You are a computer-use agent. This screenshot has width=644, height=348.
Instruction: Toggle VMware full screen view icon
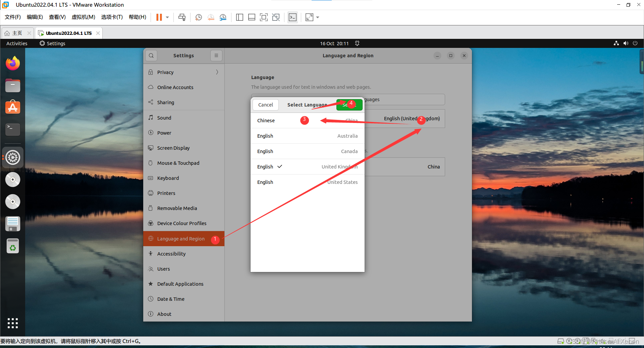[x=264, y=17]
